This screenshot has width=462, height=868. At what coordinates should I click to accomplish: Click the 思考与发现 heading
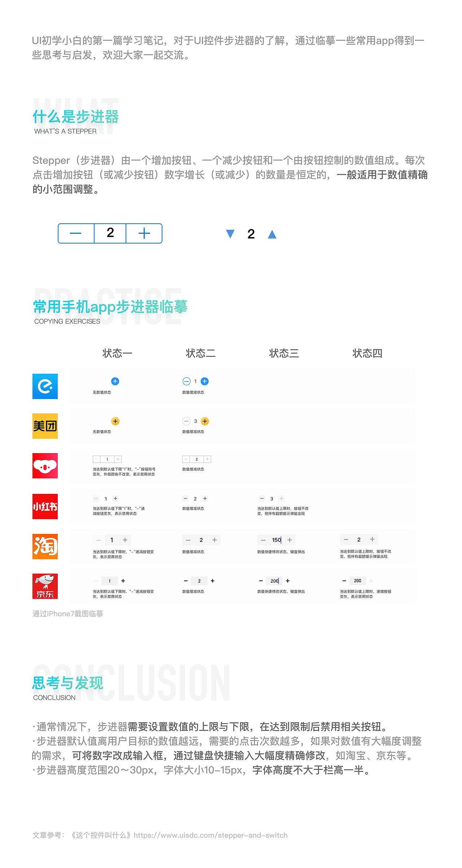point(68,683)
